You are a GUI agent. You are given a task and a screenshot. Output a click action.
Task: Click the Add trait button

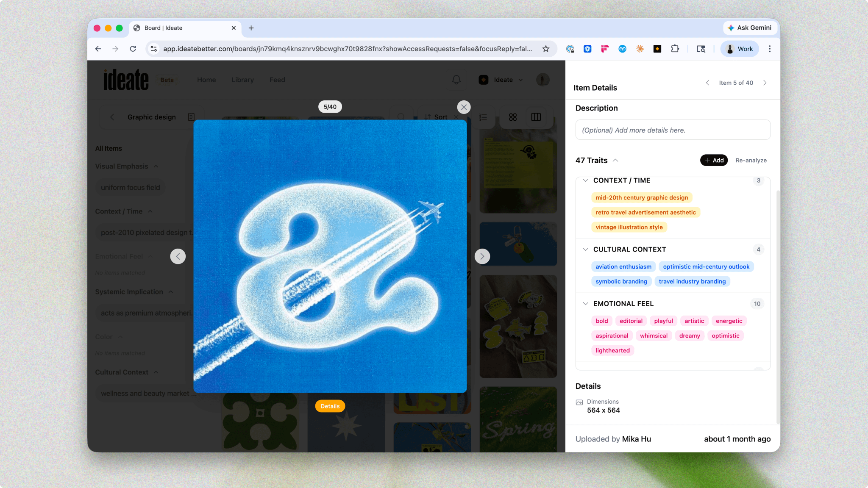(714, 161)
